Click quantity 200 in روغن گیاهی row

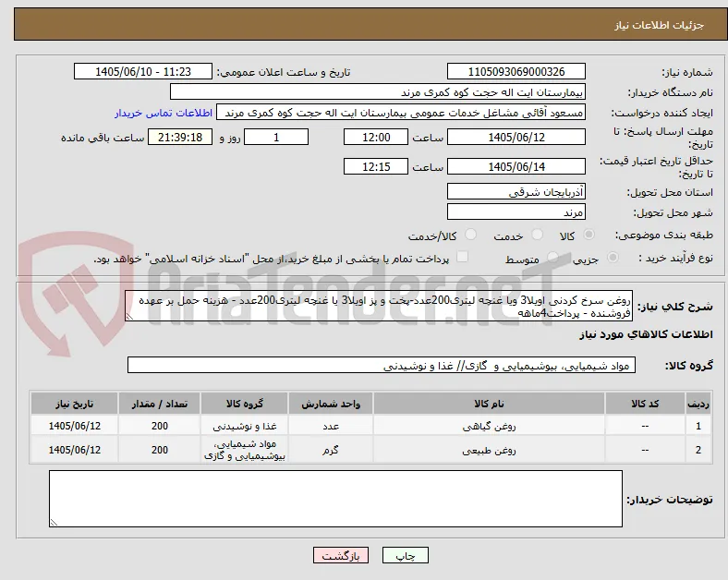coord(159,426)
